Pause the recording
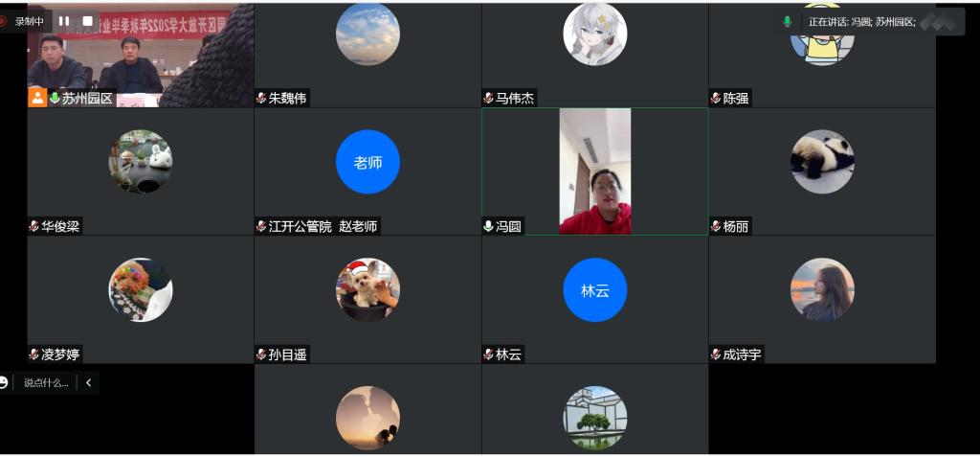The width and height of the screenshot is (980, 457). [64, 21]
